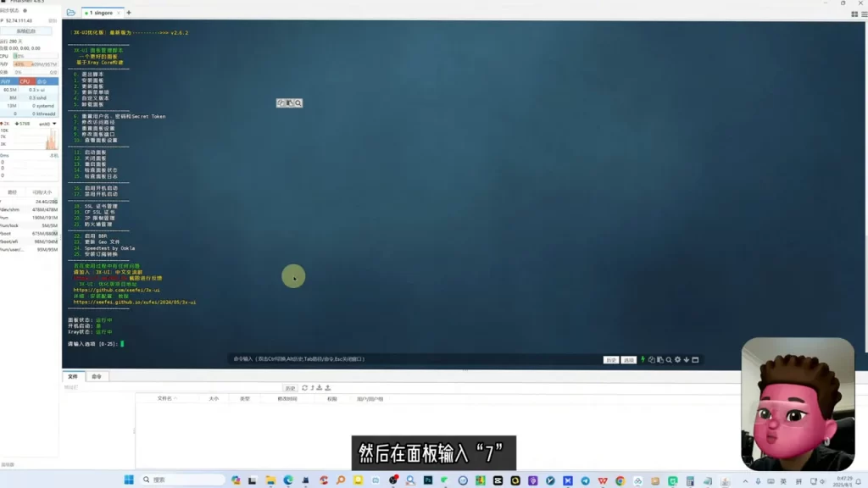The height and width of the screenshot is (488, 868).
Task: Sort processes by memory column
Action: [7, 81]
